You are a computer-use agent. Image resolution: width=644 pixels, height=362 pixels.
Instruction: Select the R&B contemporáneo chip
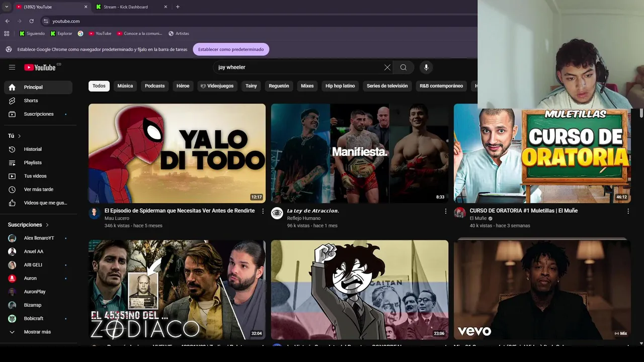441,86
